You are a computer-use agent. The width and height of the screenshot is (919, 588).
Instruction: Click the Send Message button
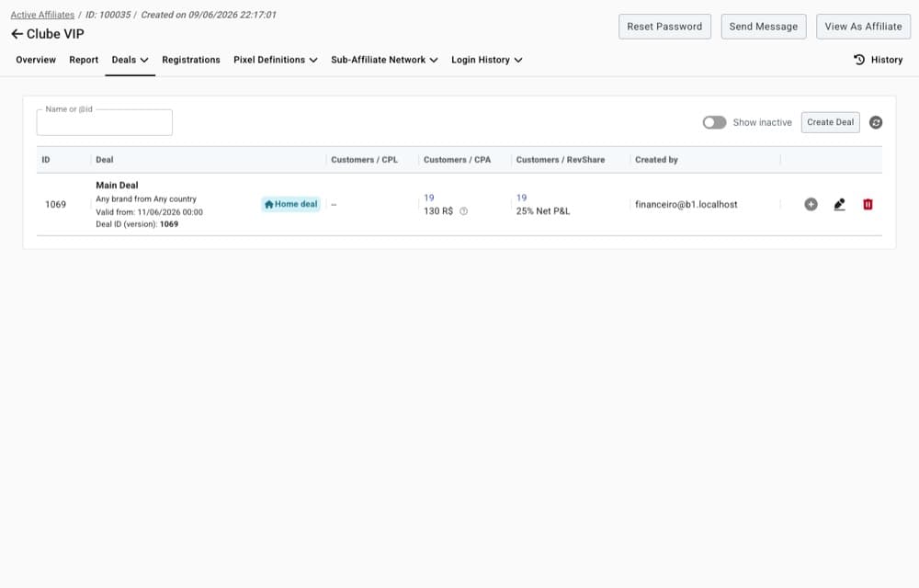(764, 27)
